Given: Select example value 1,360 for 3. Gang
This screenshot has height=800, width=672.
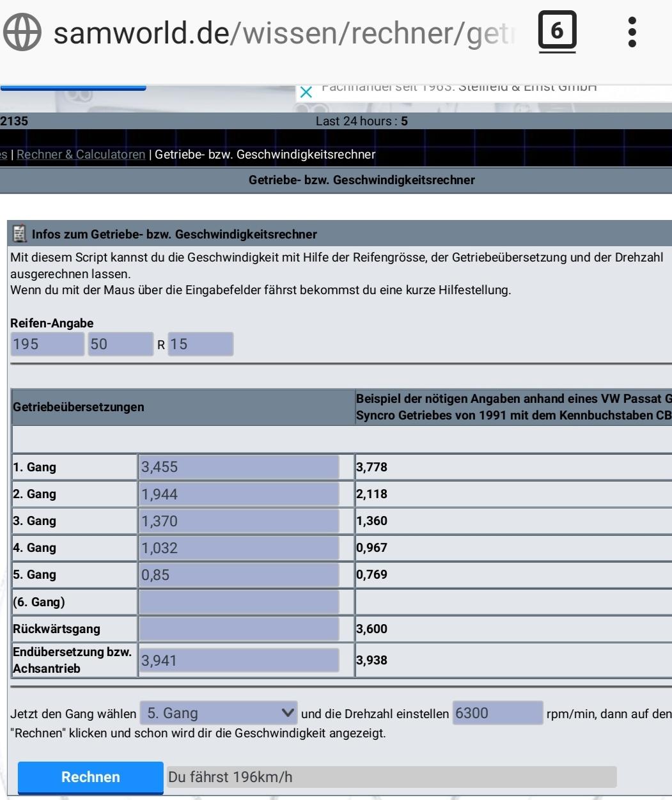Looking at the screenshot, I should pos(372,521).
